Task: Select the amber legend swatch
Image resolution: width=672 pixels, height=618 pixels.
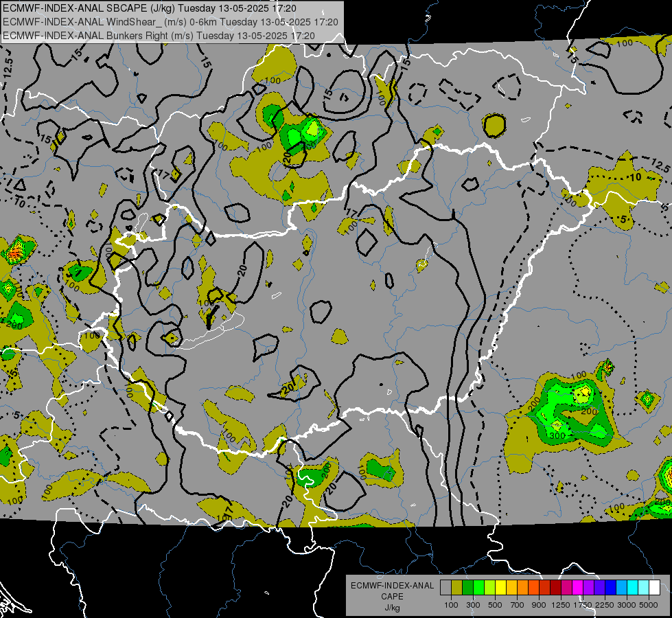Action: (x=511, y=588)
